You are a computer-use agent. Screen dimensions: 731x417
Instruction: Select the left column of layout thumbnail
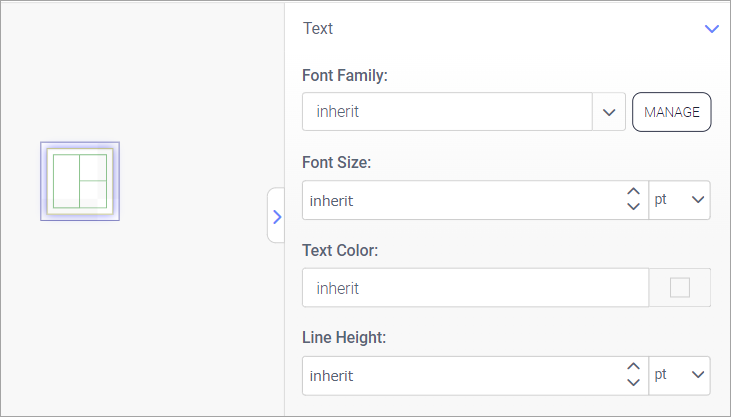click(66, 181)
